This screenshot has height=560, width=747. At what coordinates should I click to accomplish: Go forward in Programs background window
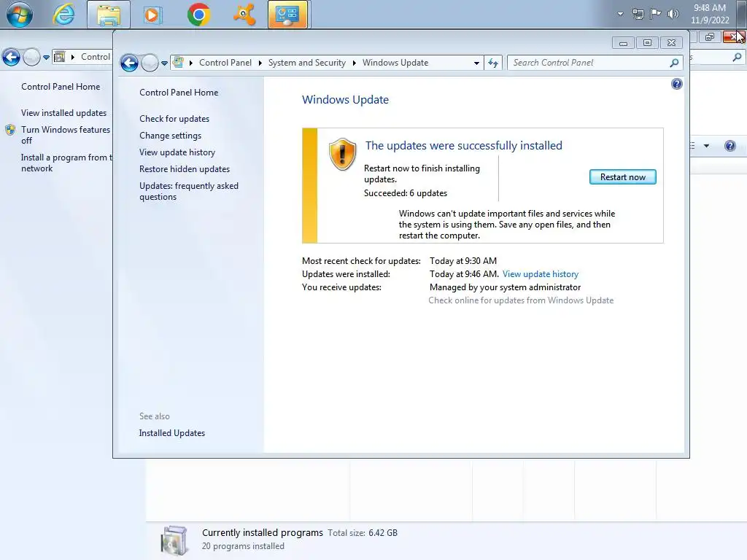click(32, 58)
